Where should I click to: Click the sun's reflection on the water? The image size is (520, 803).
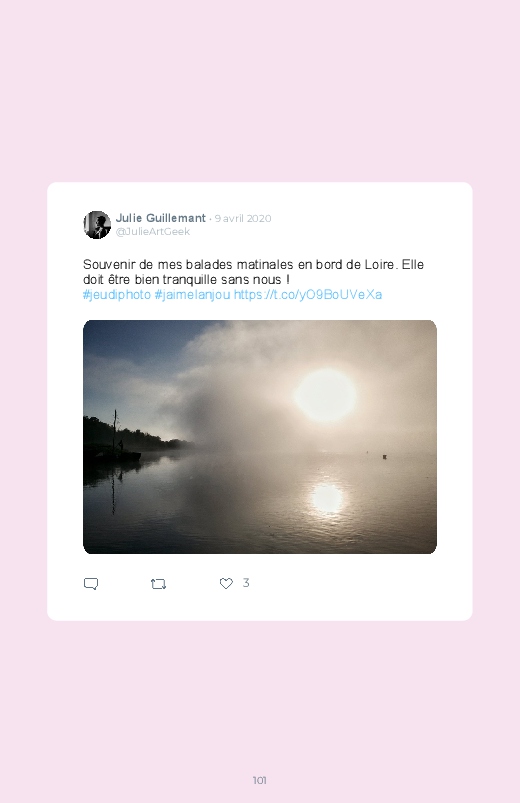(327, 498)
